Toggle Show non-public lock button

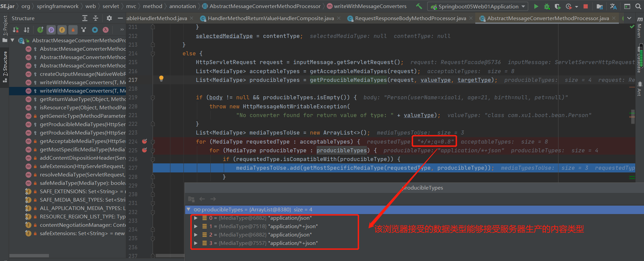[73, 30]
